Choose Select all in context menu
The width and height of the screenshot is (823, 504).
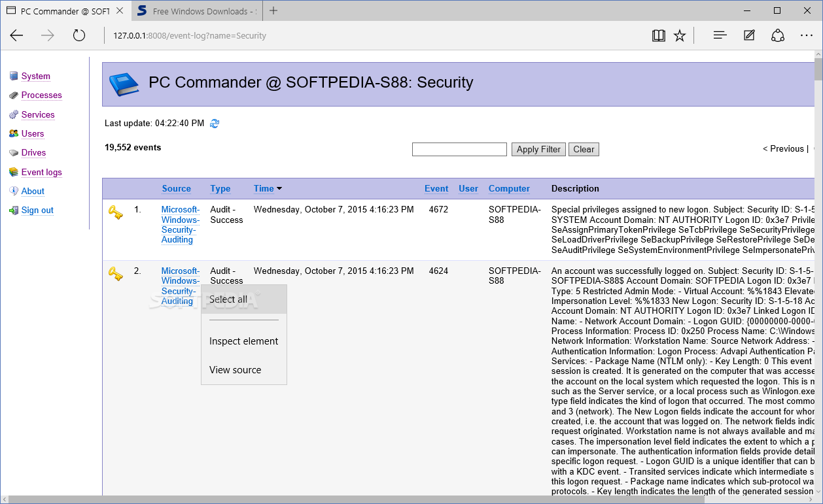click(x=244, y=299)
